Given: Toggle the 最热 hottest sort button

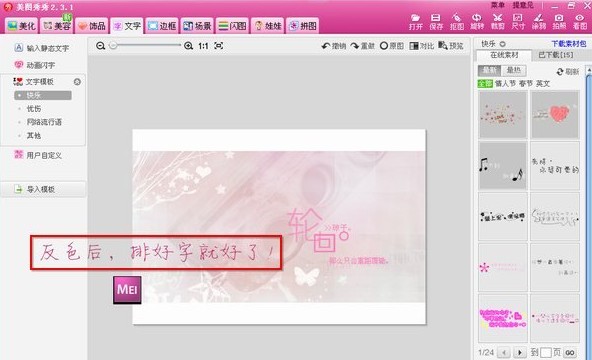Looking at the screenshot, I should pos(513,70).
